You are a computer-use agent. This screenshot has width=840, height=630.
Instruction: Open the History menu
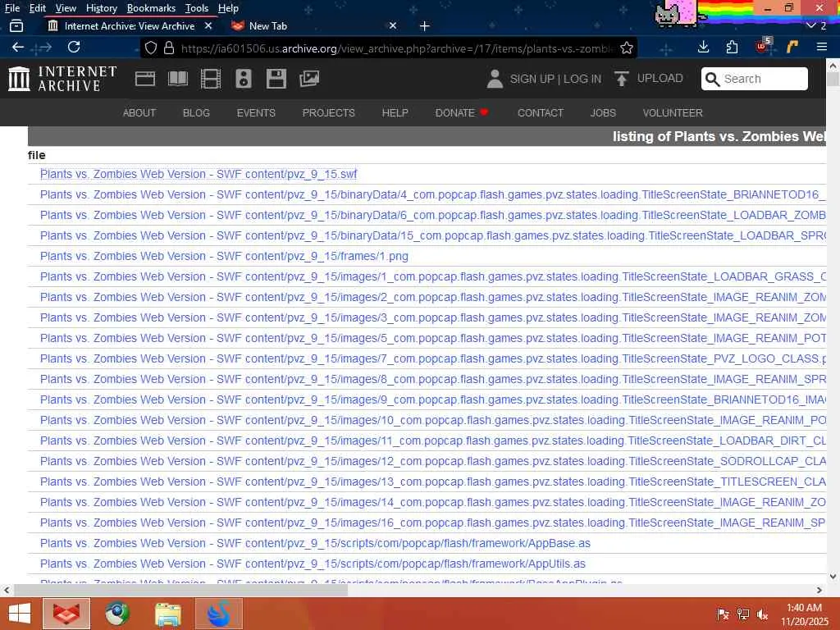102,8
